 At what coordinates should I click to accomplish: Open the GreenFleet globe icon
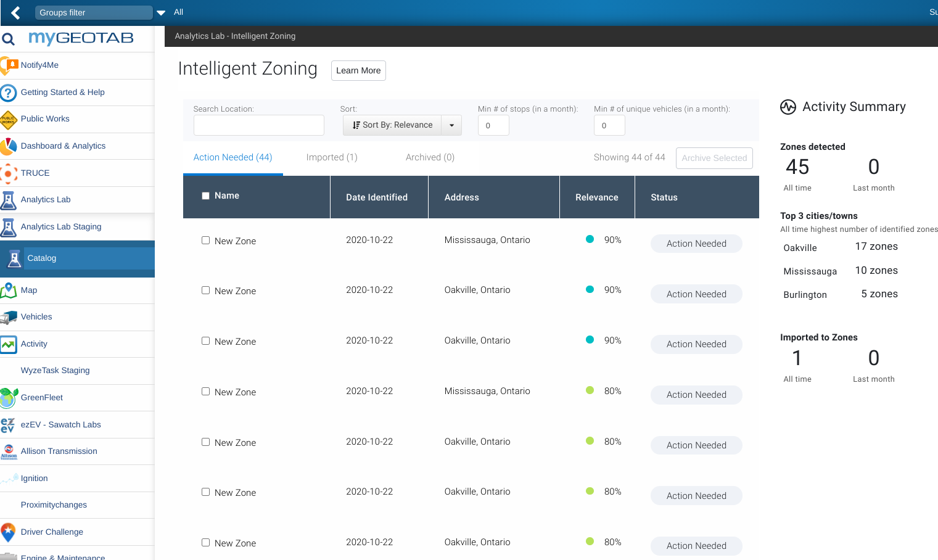(x=9, y=398)
